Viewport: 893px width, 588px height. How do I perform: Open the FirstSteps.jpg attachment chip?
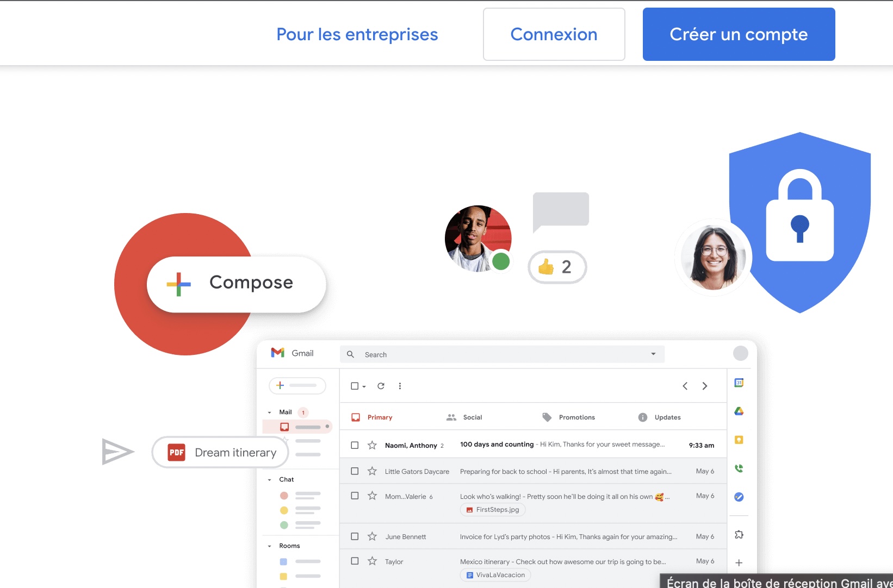point(493,510)
